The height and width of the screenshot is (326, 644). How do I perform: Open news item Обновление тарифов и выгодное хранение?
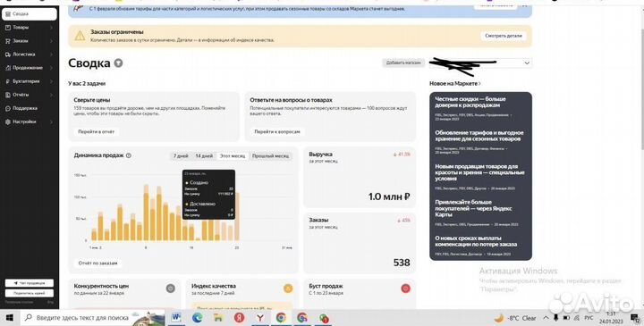click(x=479, y=136)
